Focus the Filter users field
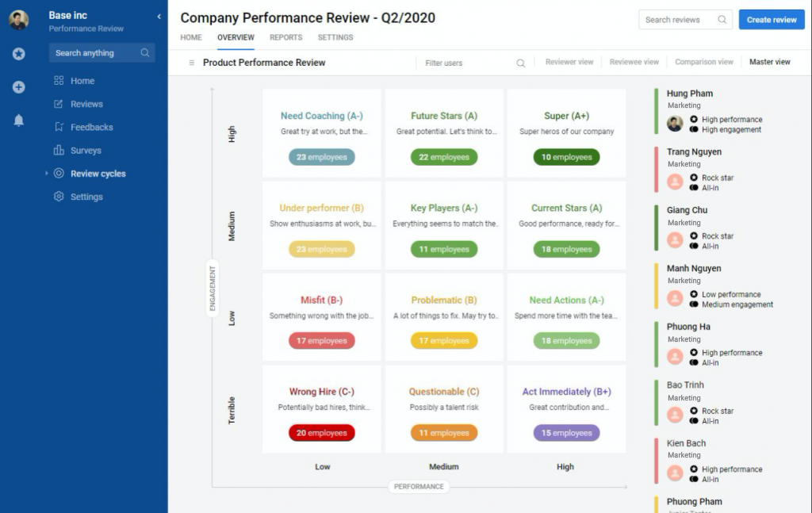The height and width of the screenshot is (513, 812). [x=469, y=63]
